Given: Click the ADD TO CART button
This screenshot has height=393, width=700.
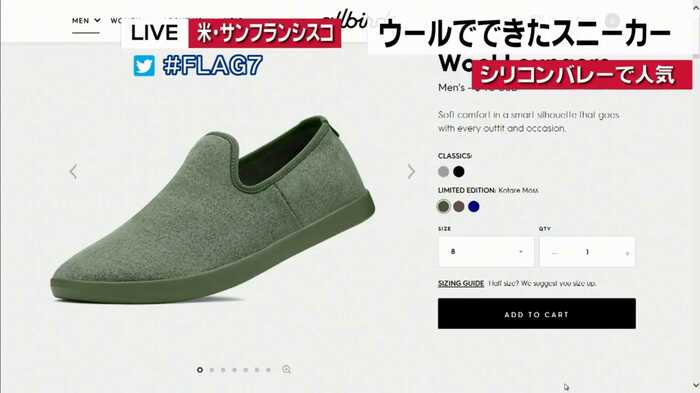Looking at the screenshot, I should (x=537, y=314).
